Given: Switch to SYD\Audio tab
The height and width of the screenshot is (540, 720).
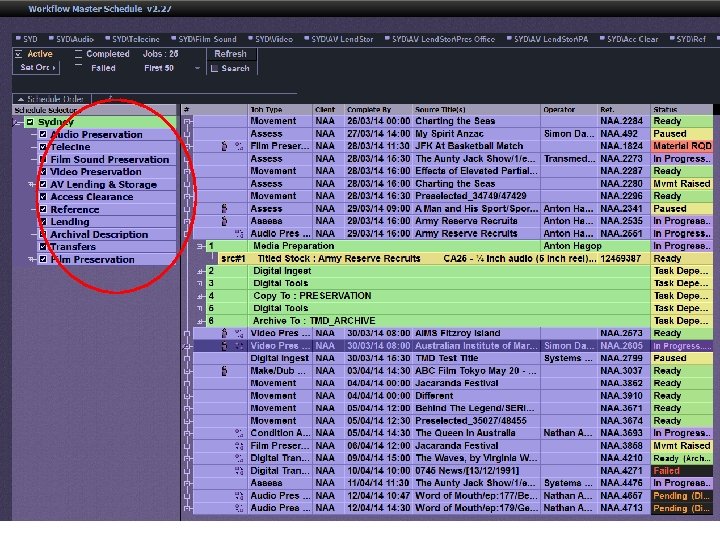Looking at the screenshot, I should pos(71,39).
